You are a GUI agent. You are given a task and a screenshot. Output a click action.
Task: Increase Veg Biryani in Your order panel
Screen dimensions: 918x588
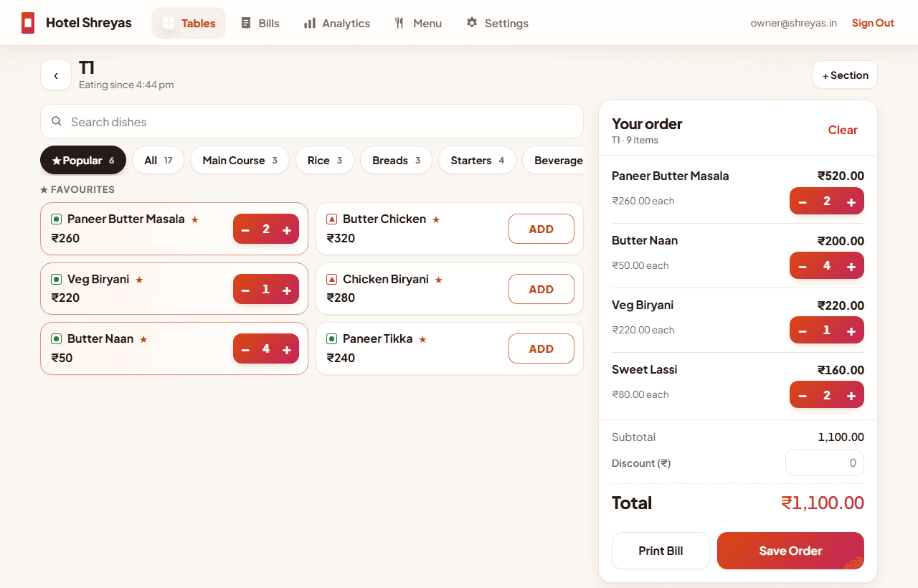(851, 331)
